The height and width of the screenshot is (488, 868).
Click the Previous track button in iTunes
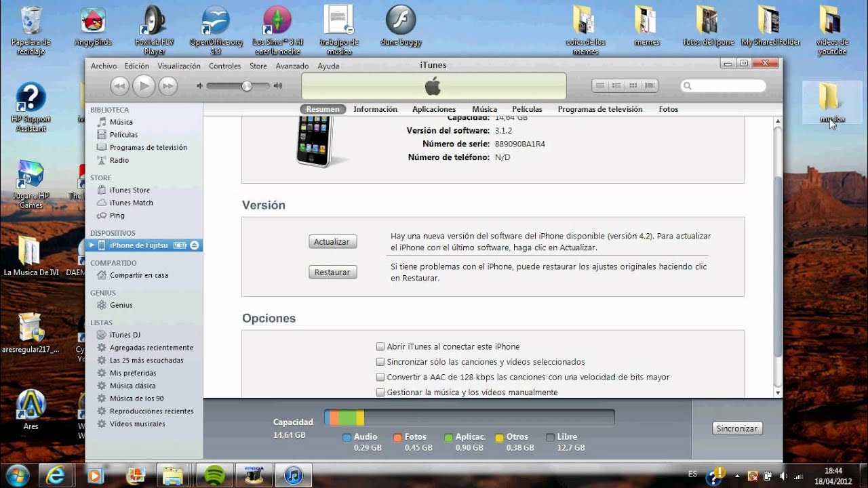120,85
